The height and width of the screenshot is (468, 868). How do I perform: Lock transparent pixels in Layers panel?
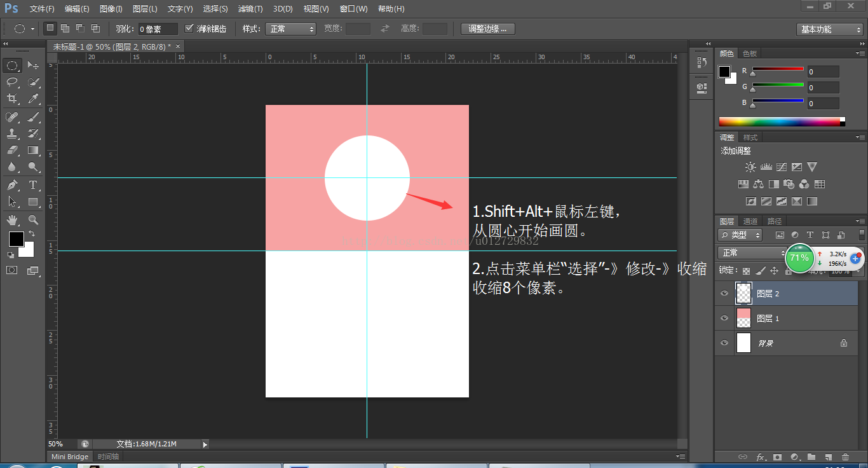747,271
